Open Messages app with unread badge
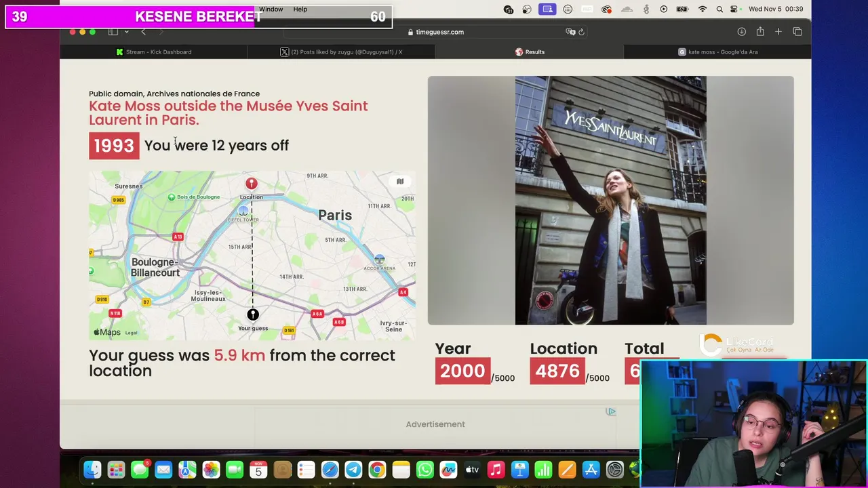868x488 pixels. coord(140,469)
